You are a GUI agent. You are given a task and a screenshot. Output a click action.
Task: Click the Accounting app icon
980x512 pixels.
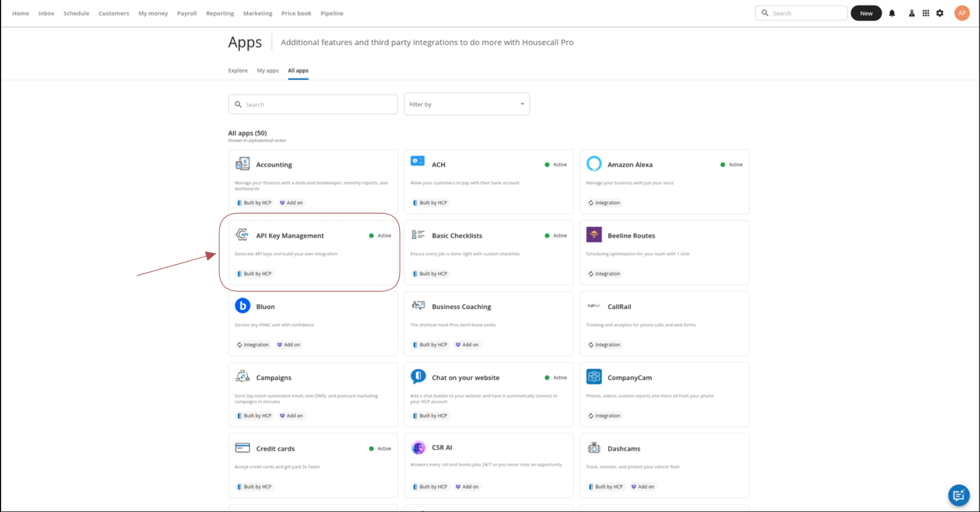(243, 164)
